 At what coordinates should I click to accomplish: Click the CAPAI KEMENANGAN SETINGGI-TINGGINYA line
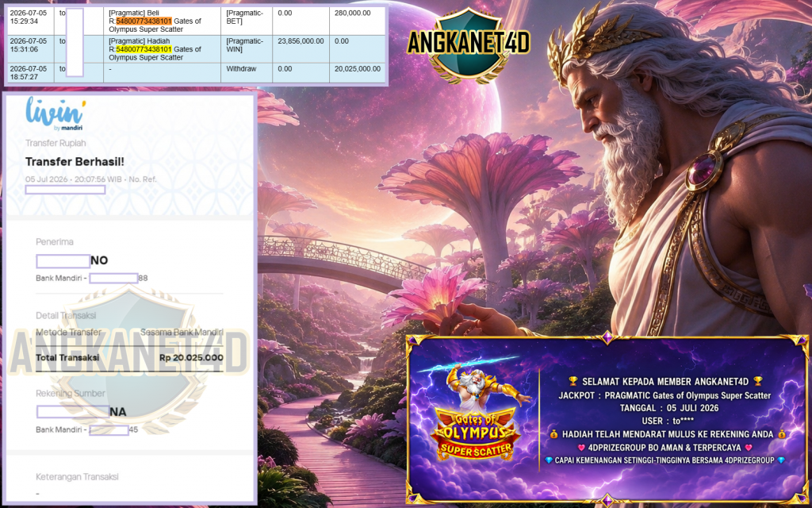[665, 460]
